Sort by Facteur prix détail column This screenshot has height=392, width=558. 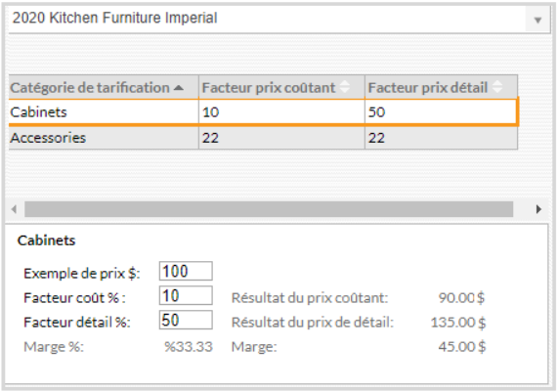click(441, 87)
